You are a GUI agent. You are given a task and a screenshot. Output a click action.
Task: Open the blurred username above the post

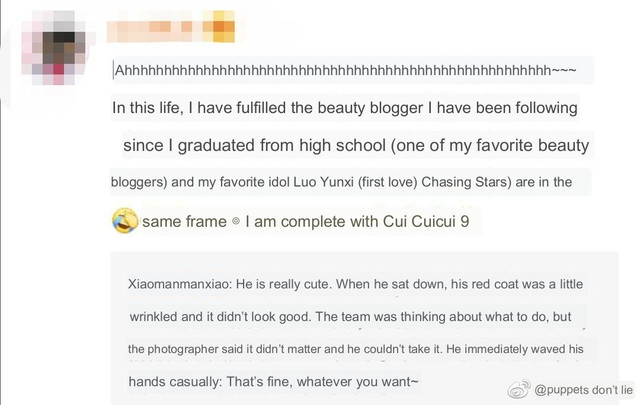point(171,27)
